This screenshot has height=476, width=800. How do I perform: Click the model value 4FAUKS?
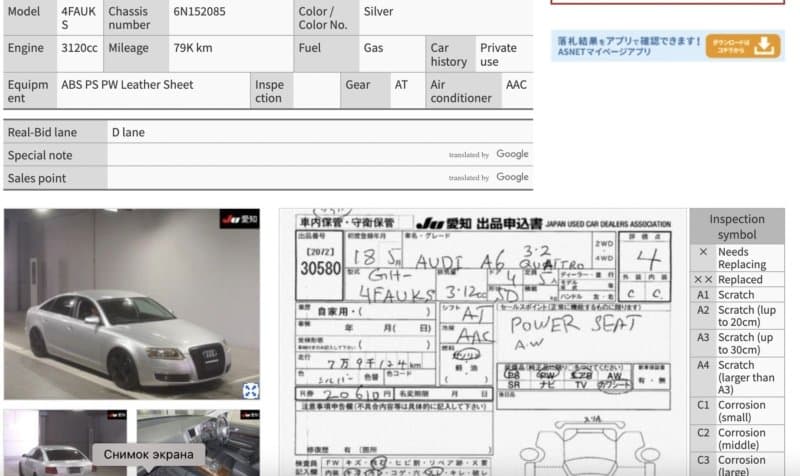[x=78, y=18]
